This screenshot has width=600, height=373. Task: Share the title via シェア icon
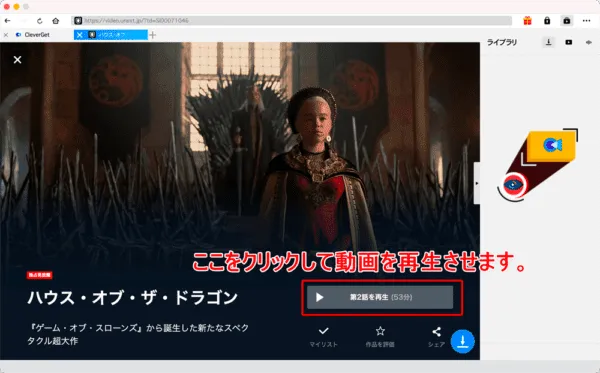[436, 337]
